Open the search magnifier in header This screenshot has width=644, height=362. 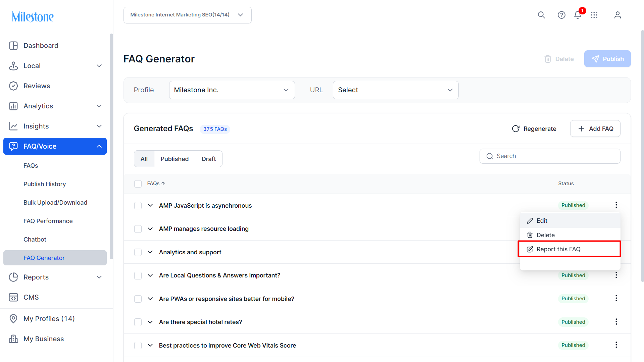click(541, 15)
